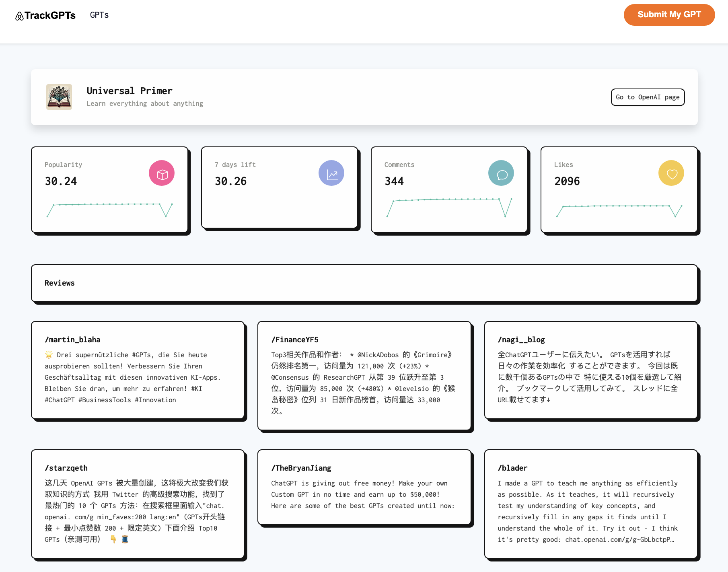Click the teal Comments bubble icon
The image size is (728, 572).
pos(501,173)
